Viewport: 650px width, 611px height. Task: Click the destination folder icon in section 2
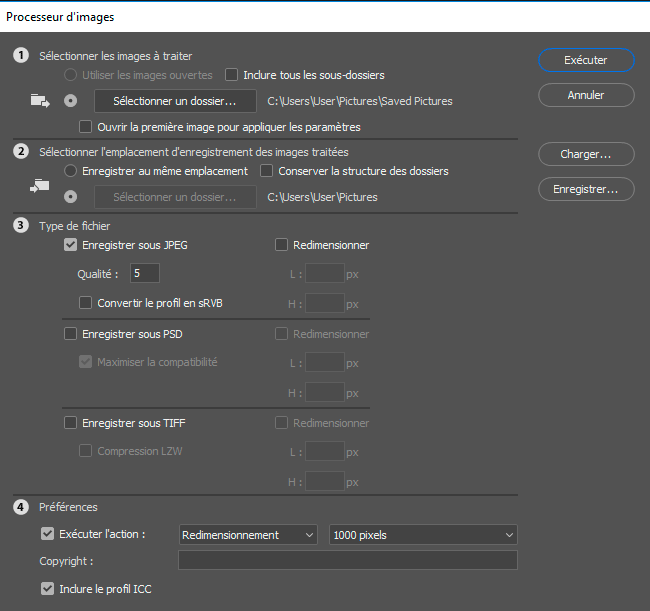[40, 184]
